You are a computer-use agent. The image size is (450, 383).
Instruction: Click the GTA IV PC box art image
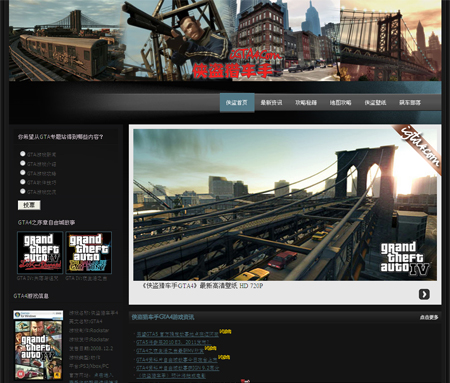click(38, 345)
